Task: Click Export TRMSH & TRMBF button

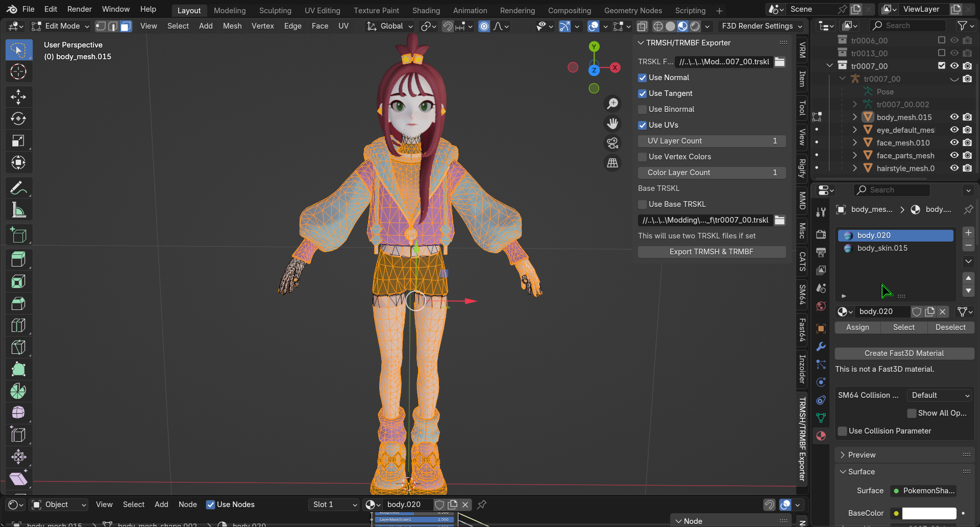Action: (712, 252)
